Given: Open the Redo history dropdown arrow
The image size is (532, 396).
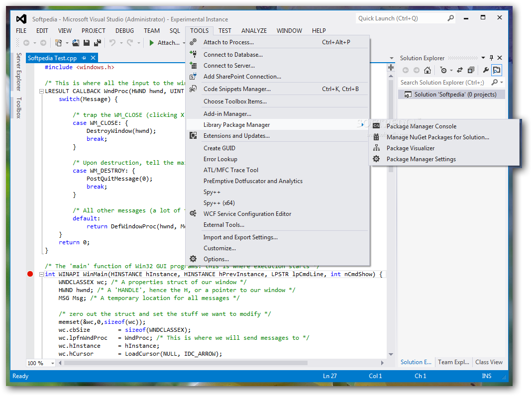Looking at the screenshot, I should (138, 43).
